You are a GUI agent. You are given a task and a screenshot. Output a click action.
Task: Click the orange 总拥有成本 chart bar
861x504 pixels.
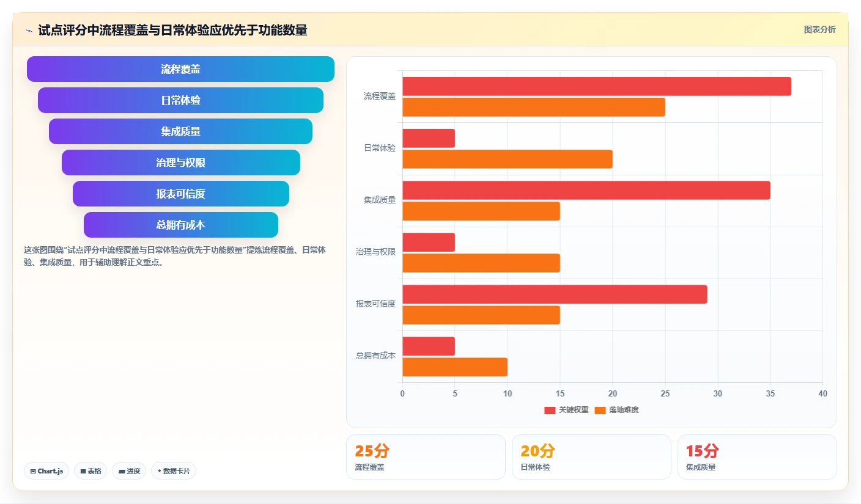[x=455, y=367]
